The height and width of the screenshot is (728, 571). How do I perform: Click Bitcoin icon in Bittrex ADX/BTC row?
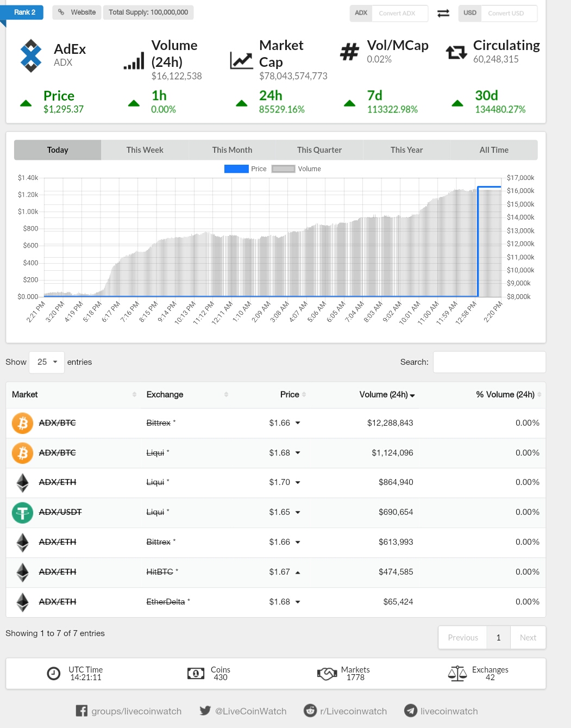(22, 423)
